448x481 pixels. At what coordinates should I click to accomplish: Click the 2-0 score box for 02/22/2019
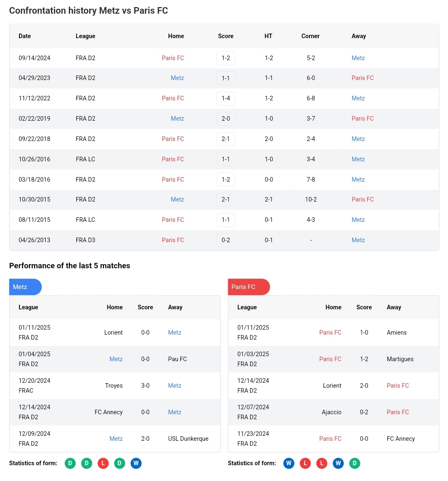226,119
